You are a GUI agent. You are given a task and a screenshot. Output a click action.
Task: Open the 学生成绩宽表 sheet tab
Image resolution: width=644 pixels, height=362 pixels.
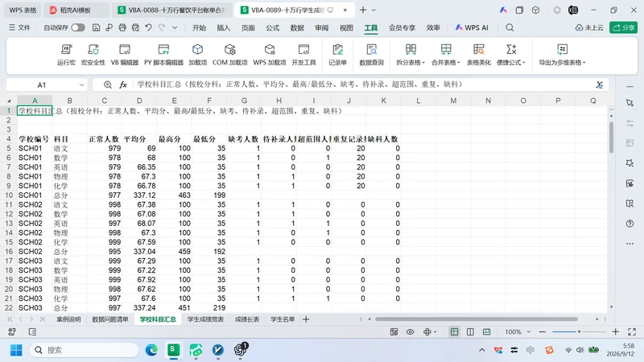(205, 319)
